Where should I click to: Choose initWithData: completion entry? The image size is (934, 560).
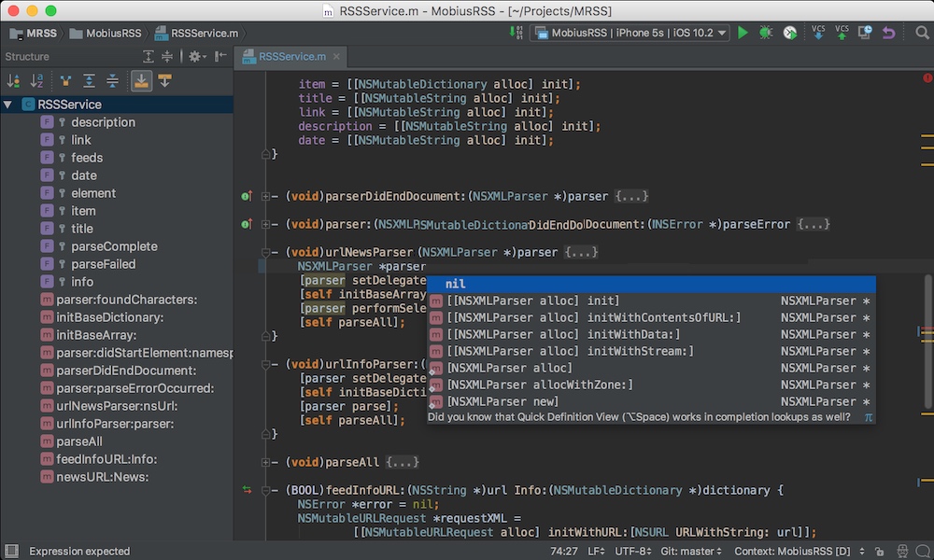click(651, 334)
